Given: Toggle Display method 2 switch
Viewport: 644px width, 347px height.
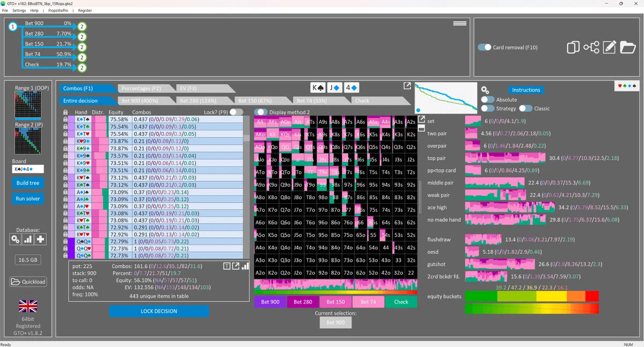Looking at the screenshot, I should pos(261,112).
